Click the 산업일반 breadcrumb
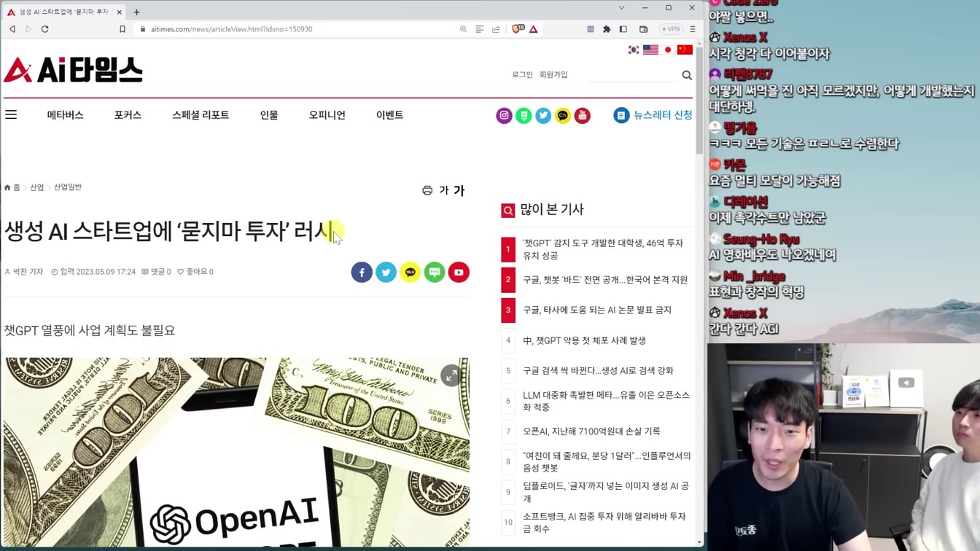This screenshot has width=980, height=551. pyautogui.click(x=68, y=187)
